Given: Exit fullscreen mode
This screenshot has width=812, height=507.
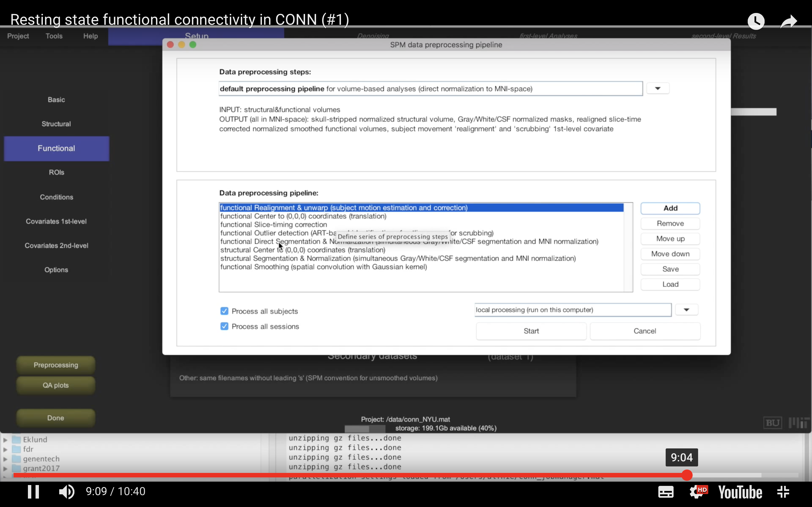Looking at the screenshot, I should (783, 492).
